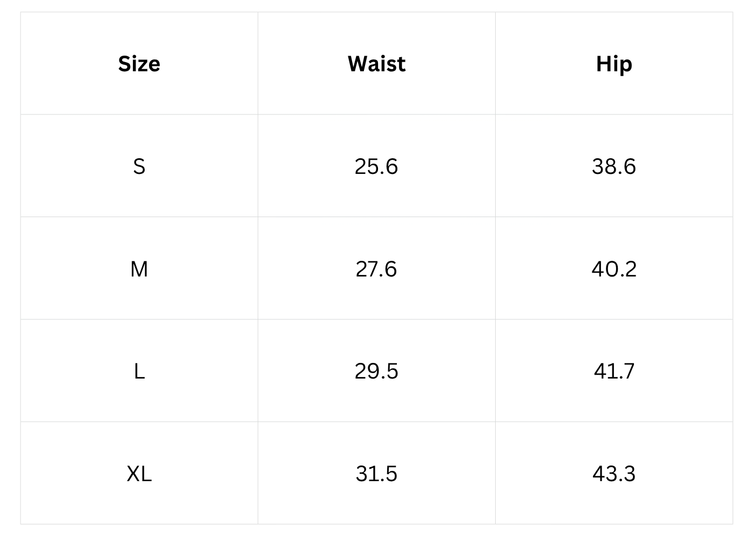Select hip value 41.7
Viewport: 756px width, 540px height.
click(x=614, y=372)
